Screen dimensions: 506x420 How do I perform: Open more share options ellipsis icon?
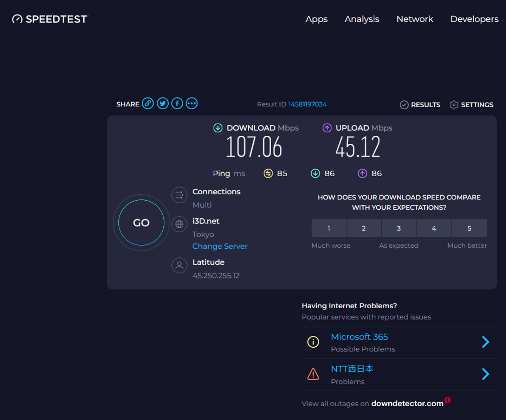192,104
